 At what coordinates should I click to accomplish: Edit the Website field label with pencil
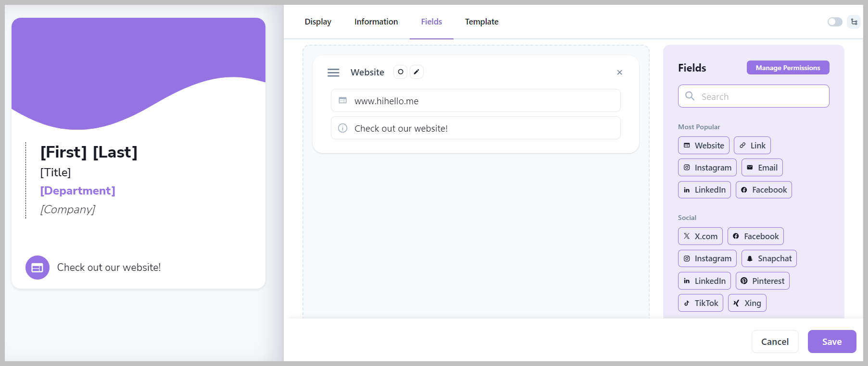416,72
